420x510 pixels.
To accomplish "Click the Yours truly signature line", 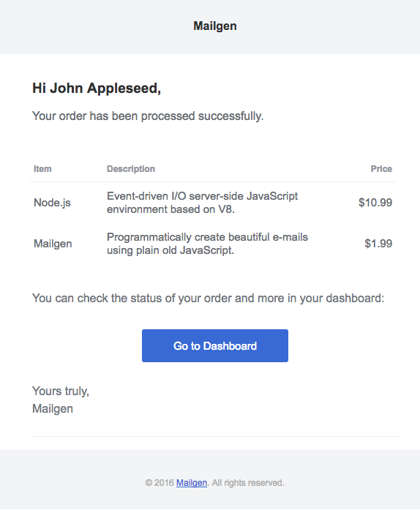I will [x=61, y=391].
